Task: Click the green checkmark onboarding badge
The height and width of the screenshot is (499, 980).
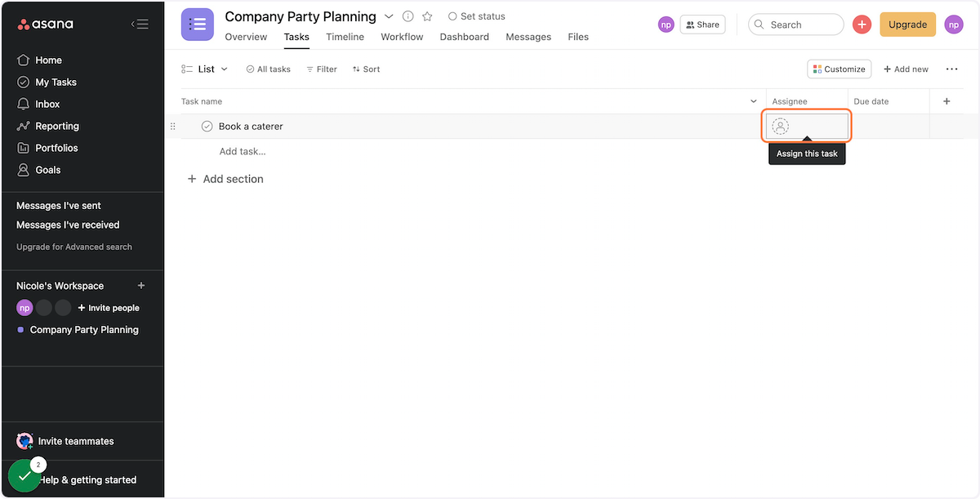Action: click(x=24, y=476)
